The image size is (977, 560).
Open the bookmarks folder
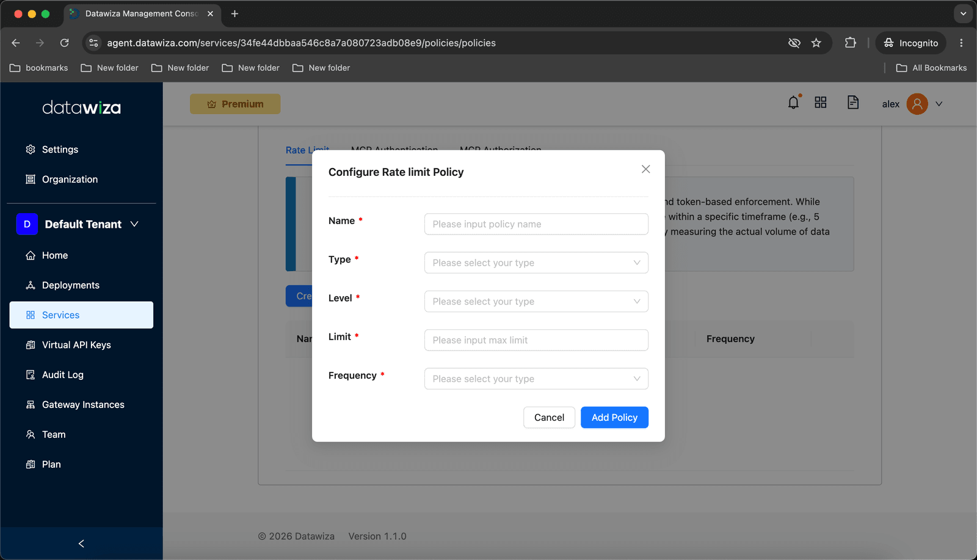39,68
